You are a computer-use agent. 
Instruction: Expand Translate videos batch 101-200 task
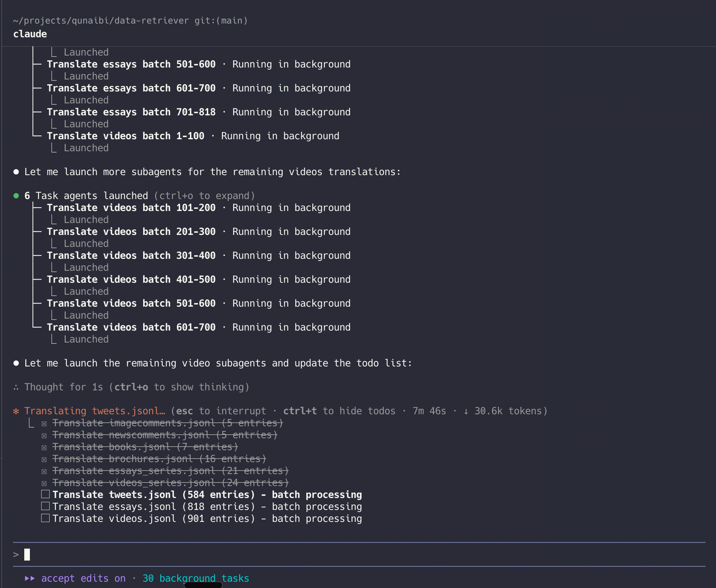click(131, 208)
